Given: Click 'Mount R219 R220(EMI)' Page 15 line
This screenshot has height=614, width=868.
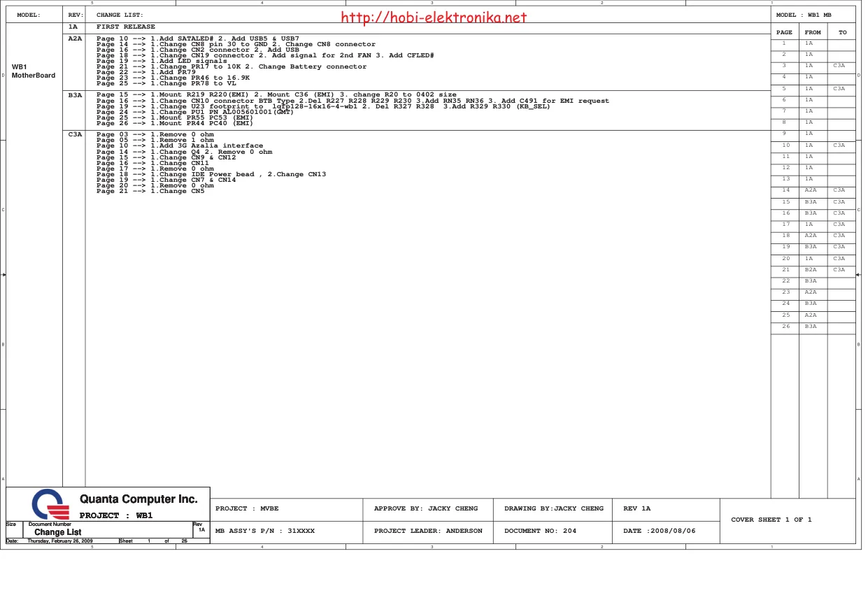Looking at the screenshot, I should click(x=276, y=94).
